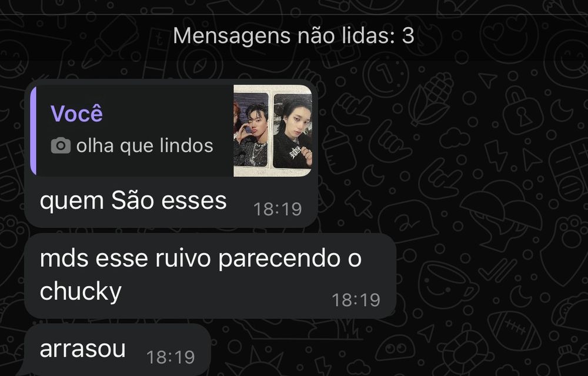
Task: Tap the 18:19 timestamp on 'quem São esses'
Action: click(x=278, y=209)
